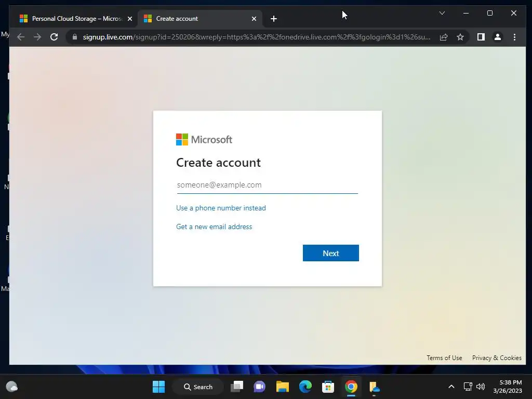Expand the tab search dropdown
Image resolution: width=532 pixels, height=399 pixels.
pos(442,13)
